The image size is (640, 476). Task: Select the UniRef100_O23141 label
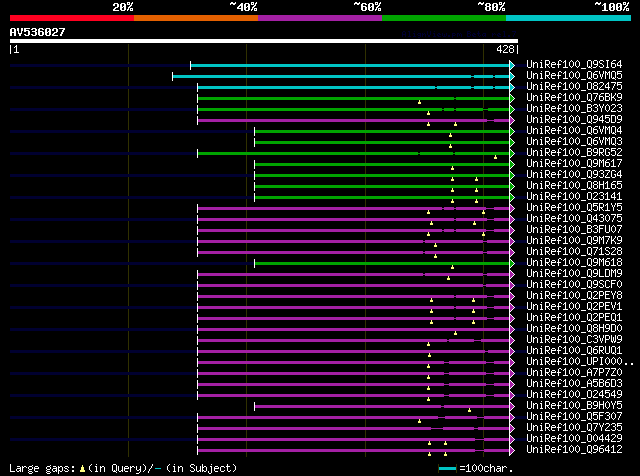coord(574,197)
